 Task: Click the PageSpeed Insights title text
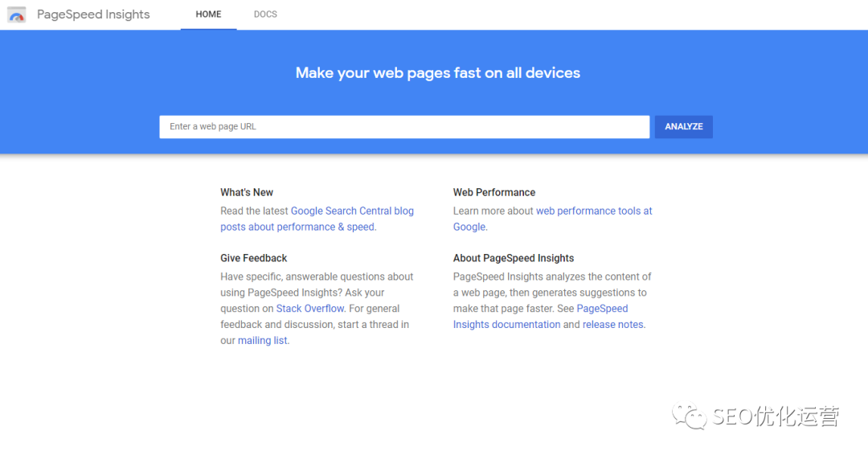click(x=93, y=14)
